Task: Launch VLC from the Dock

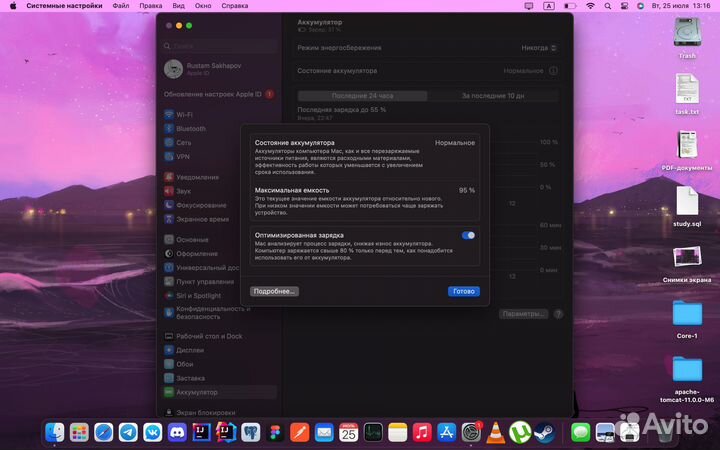Action: click(495, 433)
